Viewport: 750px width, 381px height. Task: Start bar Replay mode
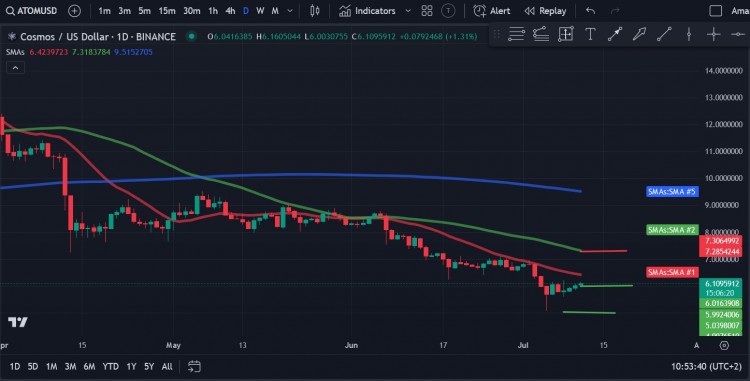point(545,11)
